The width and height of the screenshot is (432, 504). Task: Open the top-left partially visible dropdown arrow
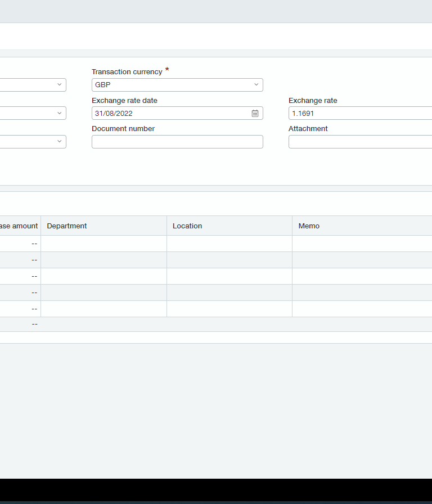point(59,84)
